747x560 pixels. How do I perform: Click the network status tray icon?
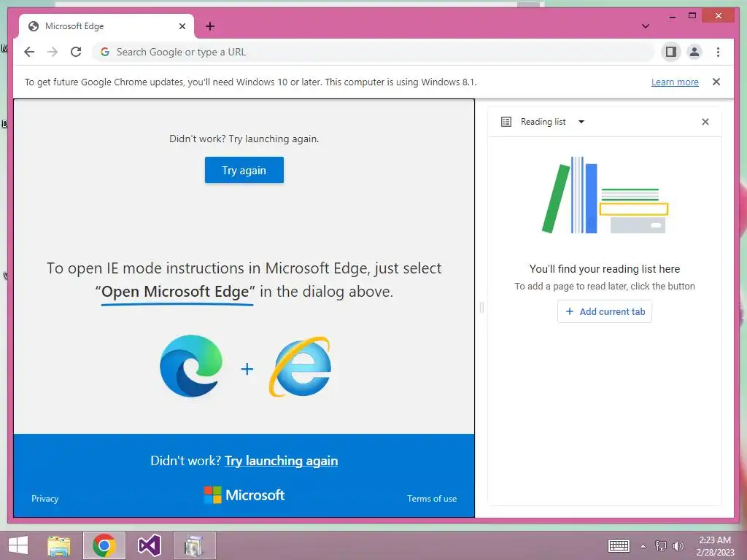(660, 546)
